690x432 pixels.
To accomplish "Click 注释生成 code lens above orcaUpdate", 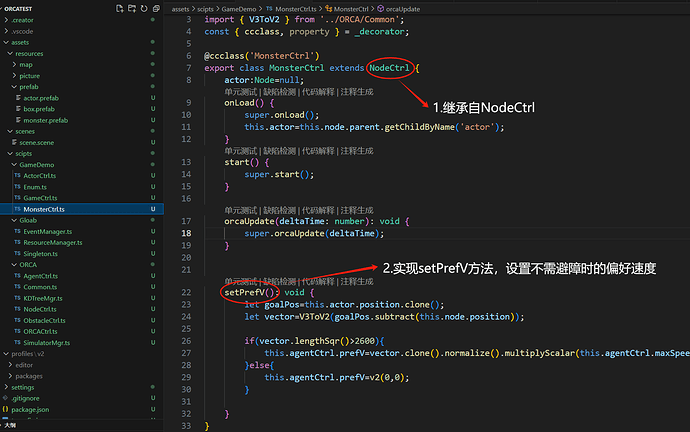I will (x=357, y=210).
